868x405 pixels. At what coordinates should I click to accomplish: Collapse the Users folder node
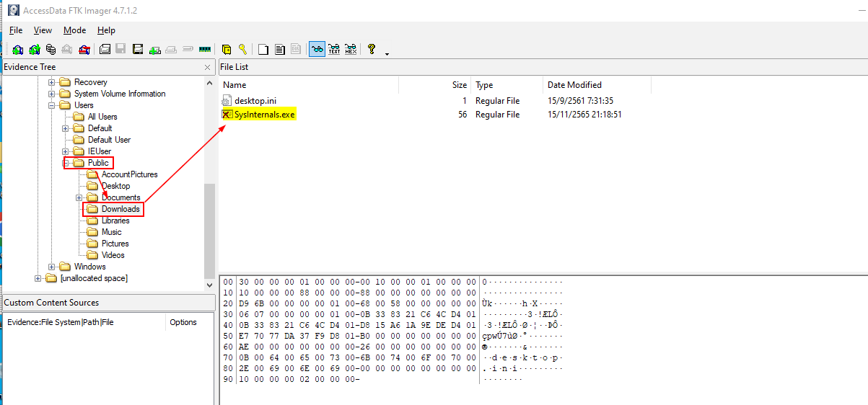[x=52, y=105]
